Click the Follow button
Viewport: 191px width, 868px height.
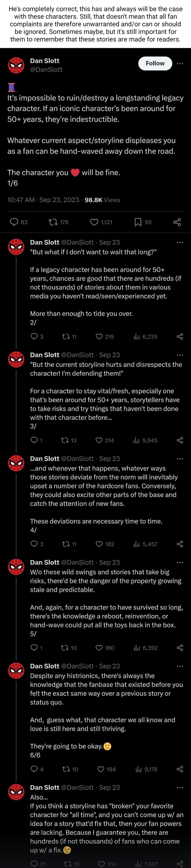[155, 63]
